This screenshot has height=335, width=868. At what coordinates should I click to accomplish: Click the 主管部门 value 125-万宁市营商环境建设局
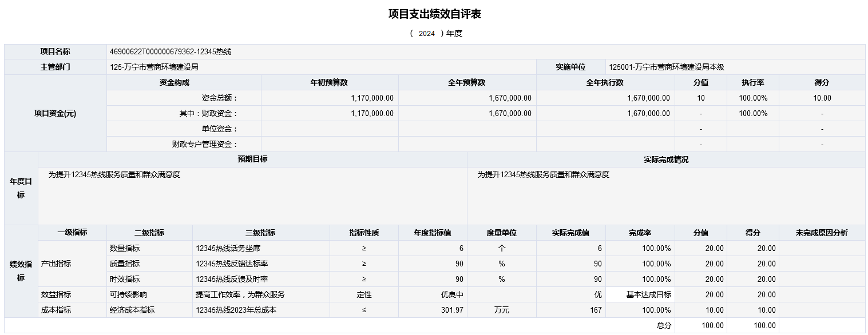(x=154, y=67)
